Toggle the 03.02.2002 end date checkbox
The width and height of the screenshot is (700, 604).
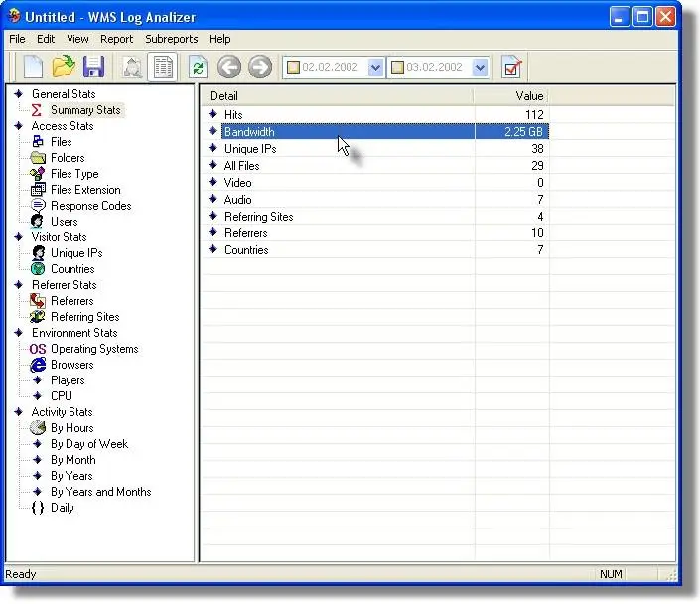coord(397,67)
